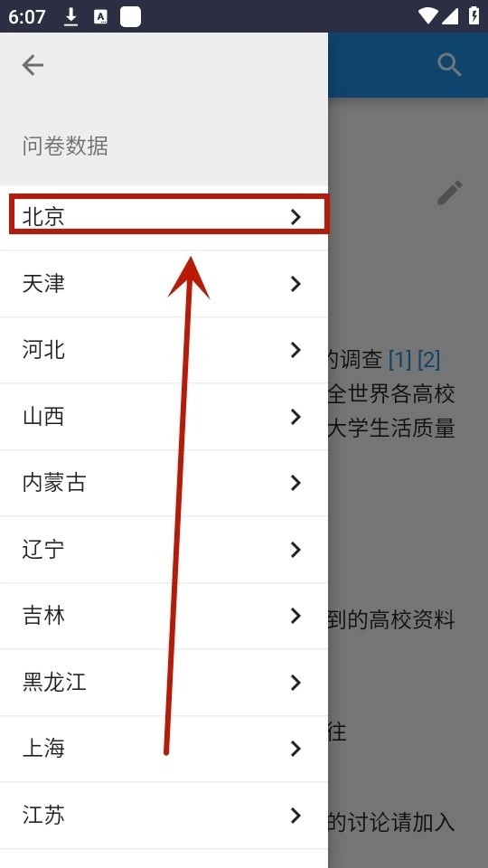Open the search magnifier icon
This screenshot has width=488, height=868.
click(x=449, y=65)
